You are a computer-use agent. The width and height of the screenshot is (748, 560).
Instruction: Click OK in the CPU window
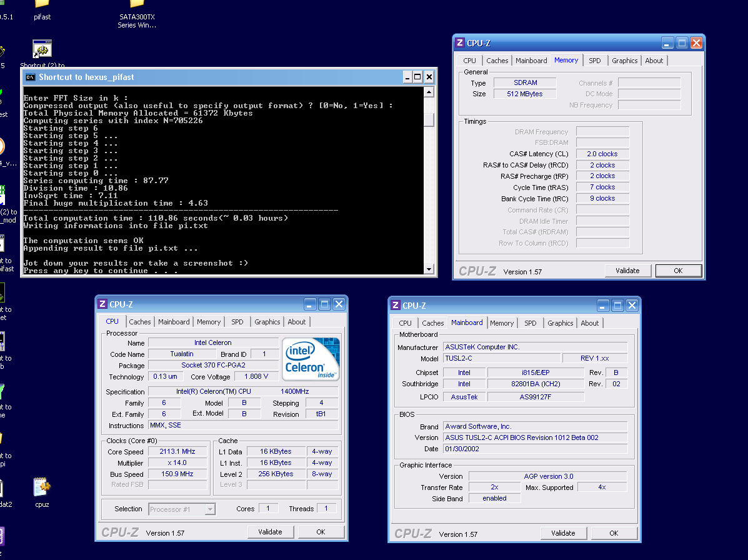click(x=321, y=532)
